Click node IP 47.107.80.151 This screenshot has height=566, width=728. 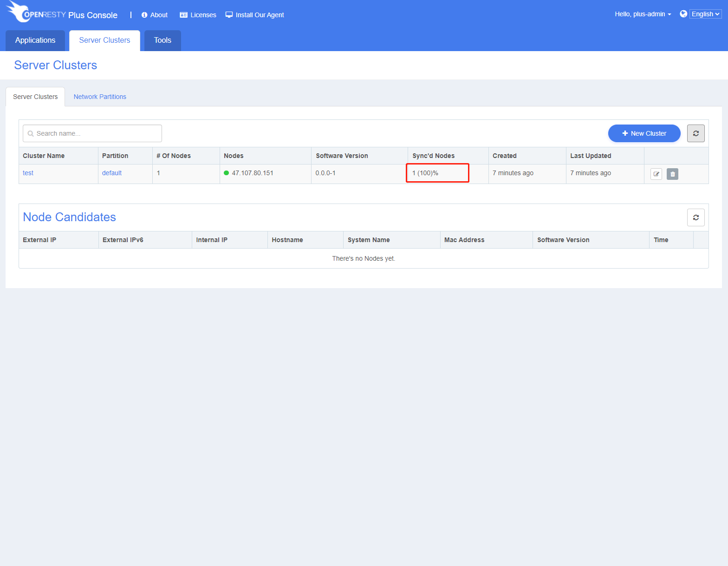(x=253, y=173)
